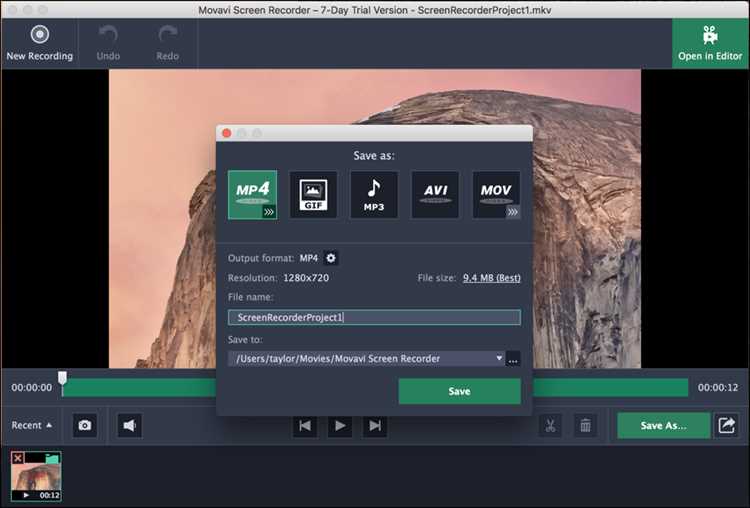The height and width of the screenshot is (508, 750).
Task: Select MOV as output format
Action: (x=496, y=195)
